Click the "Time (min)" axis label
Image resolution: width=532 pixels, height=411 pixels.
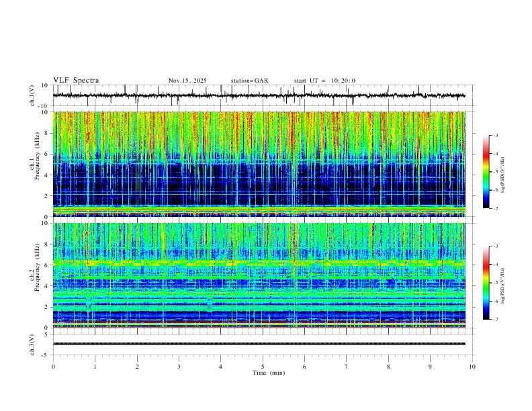pyautogui.click(x=269, y=373)
